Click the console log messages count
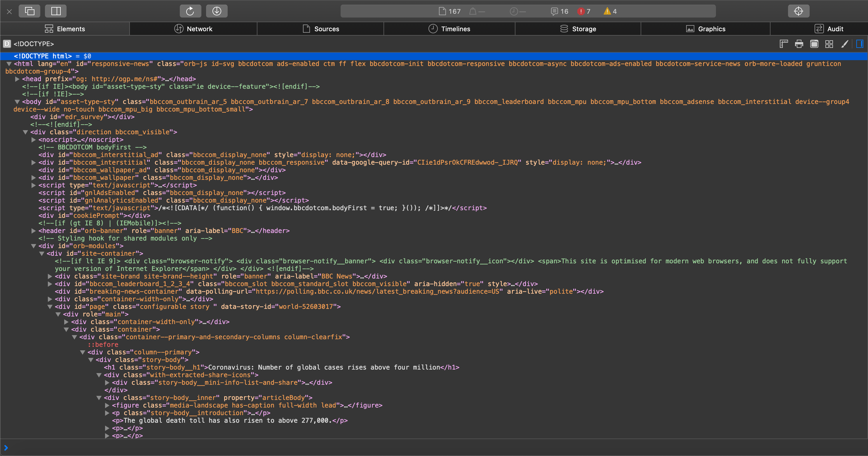Image resolution: width=868 pixels, height=456 pixels. [x=559, y=11]
